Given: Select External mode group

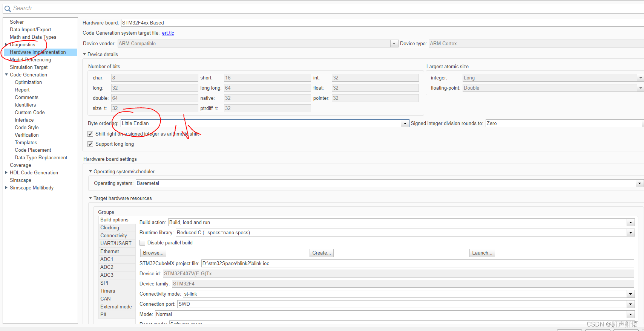Looking at the screenshot, I should [117, 307].
